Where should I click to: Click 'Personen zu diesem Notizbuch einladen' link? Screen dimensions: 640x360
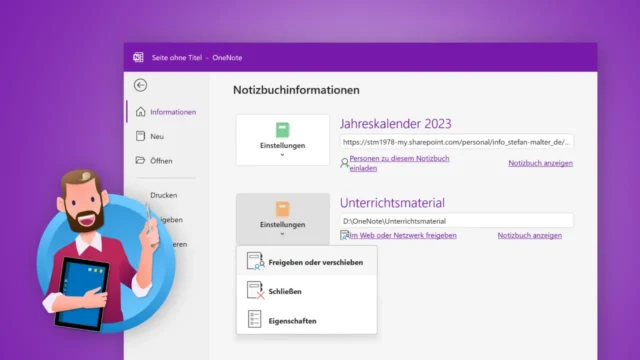coord(399,163)
